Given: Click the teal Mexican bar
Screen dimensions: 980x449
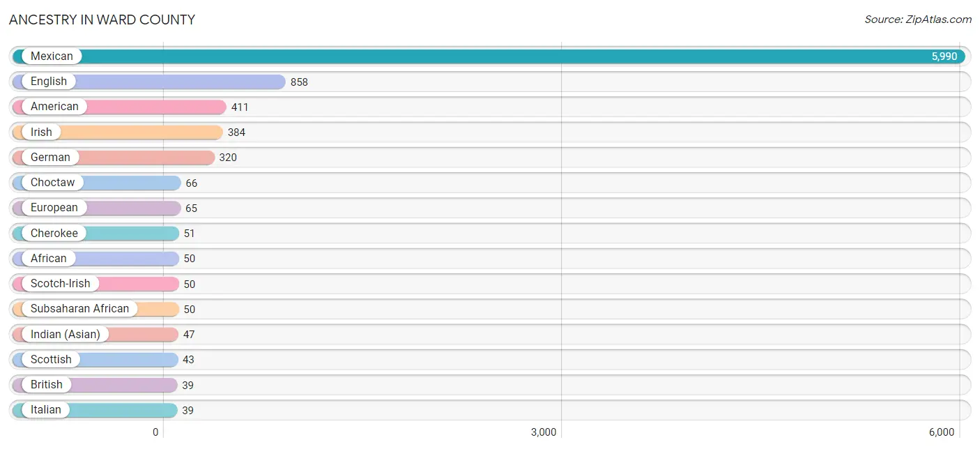Looking at the screenshot, I should coord(489,56).
